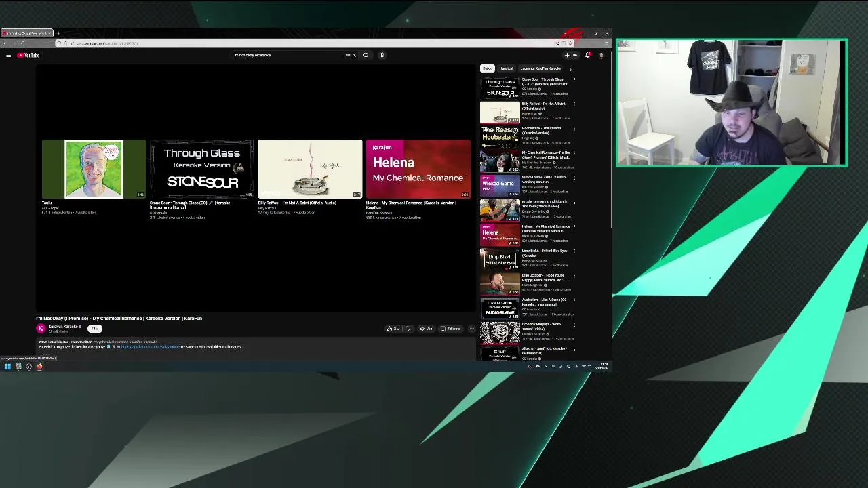Open the red browser icon on taskbar
The image size is (868, 488).
[x=39, y=367]
